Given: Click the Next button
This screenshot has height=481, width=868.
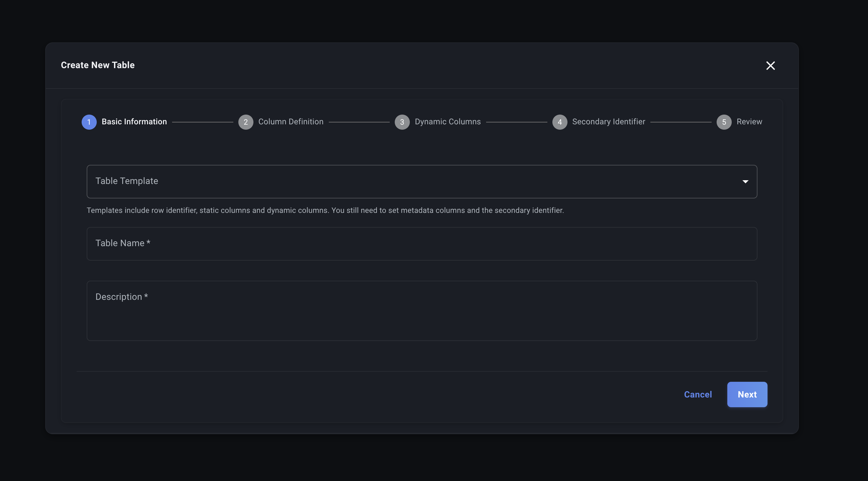Looking at the screenshot, I should tap(747, 394).
